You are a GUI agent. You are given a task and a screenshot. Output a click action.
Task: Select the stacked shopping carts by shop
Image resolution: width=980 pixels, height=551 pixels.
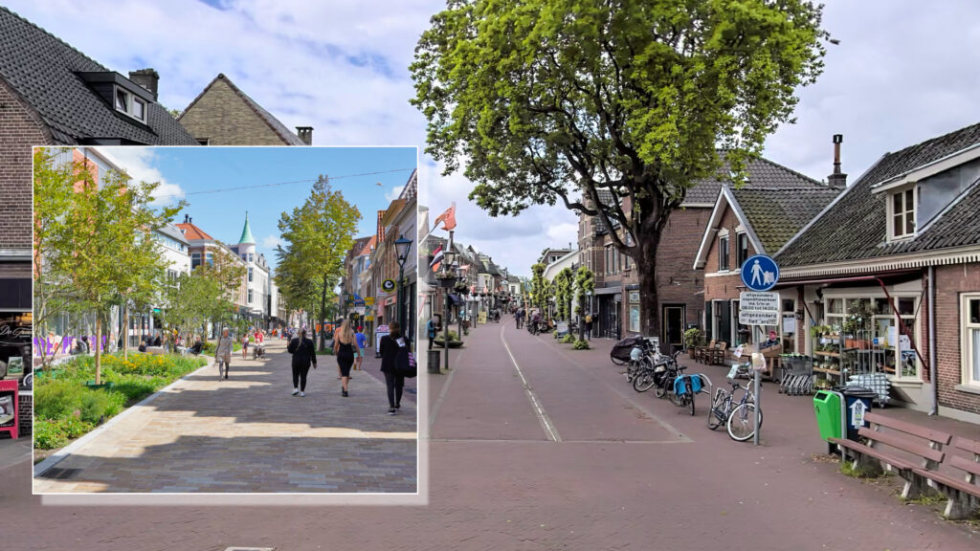point(794,375)
